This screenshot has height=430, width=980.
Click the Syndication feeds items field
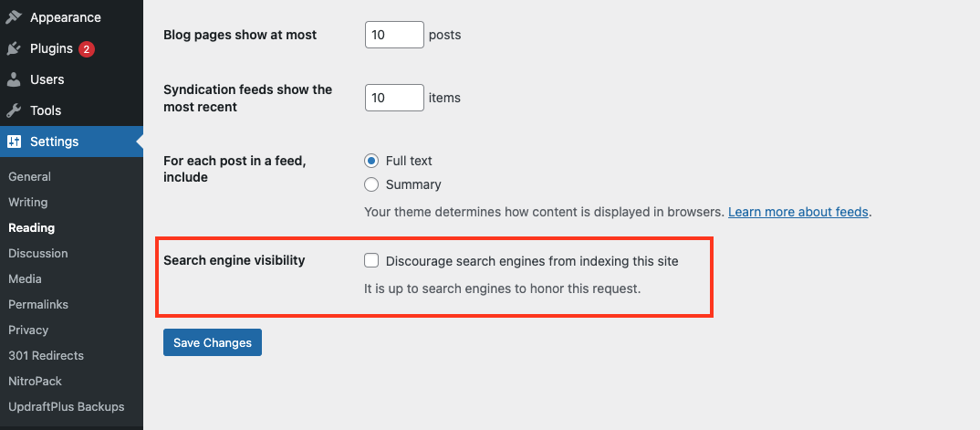[394, 98]
